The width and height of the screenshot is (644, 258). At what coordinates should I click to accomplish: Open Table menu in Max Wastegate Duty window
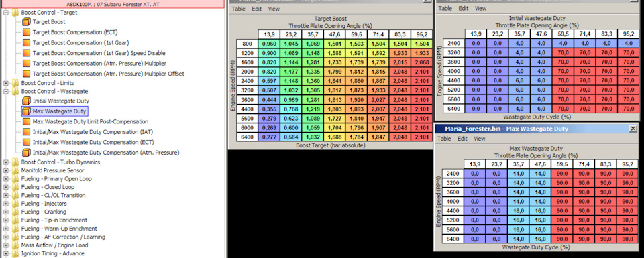coord(444,139)
